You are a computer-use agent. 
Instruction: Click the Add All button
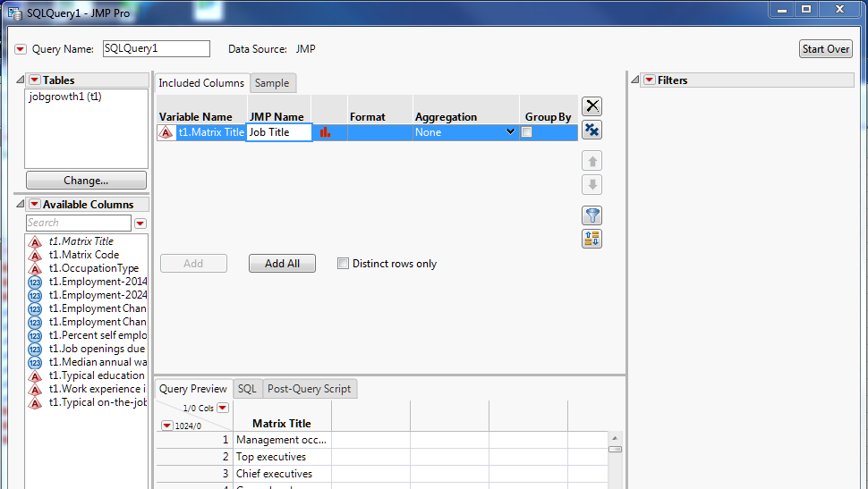282,264
